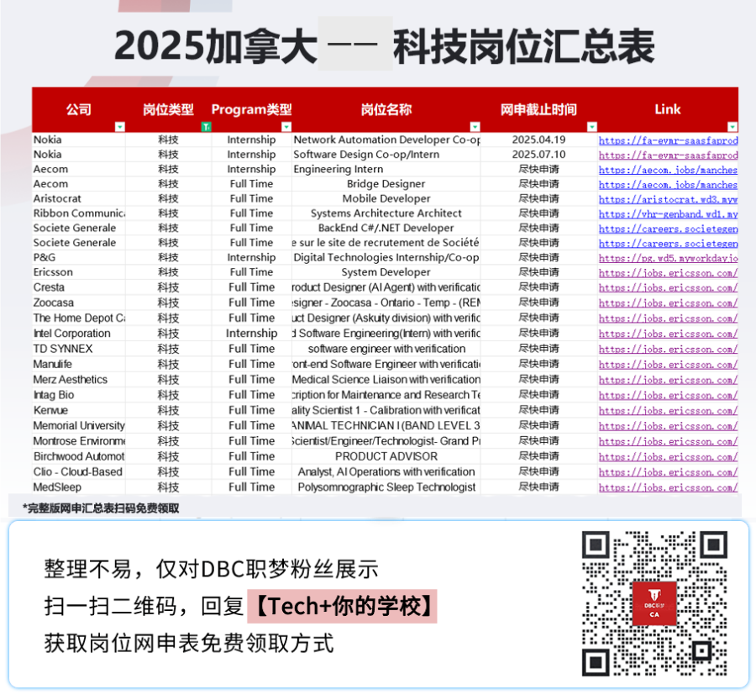The image size is (756, 700).
Task: Select the BackEnd C#/.NET Developer cell
Action: point(386,228)
